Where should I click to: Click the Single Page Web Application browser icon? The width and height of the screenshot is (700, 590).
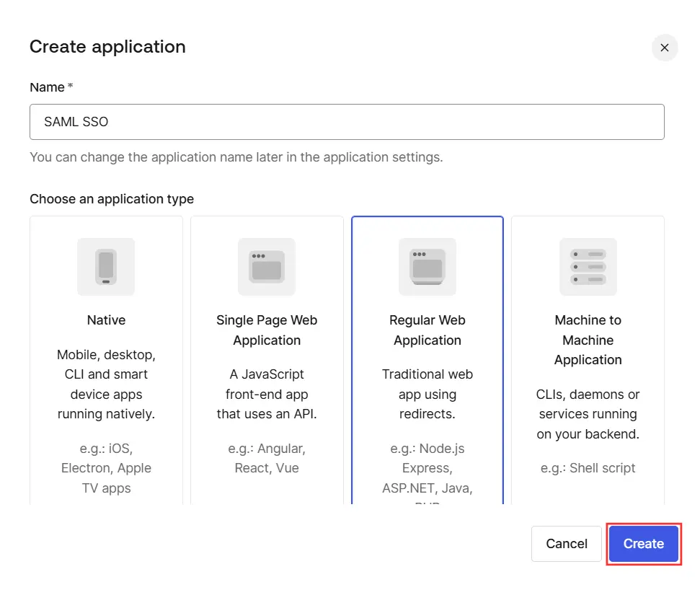click(x=267, y=267)
